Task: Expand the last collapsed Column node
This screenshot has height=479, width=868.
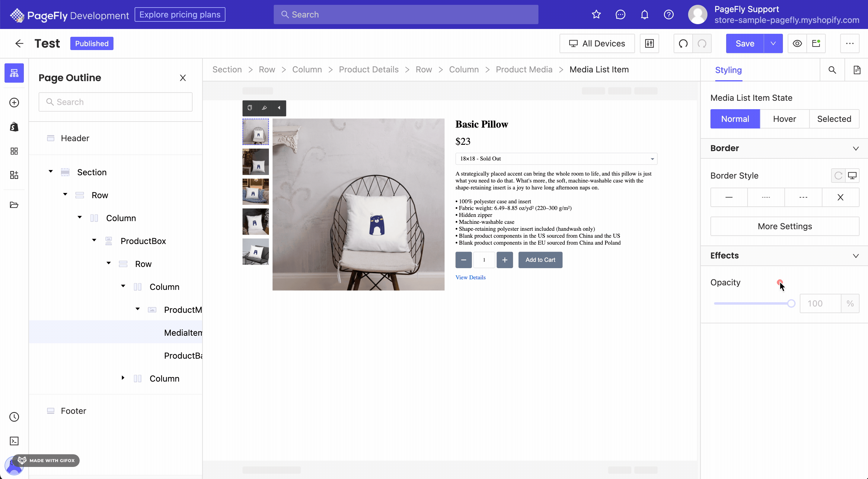Action: coord(123,378)
